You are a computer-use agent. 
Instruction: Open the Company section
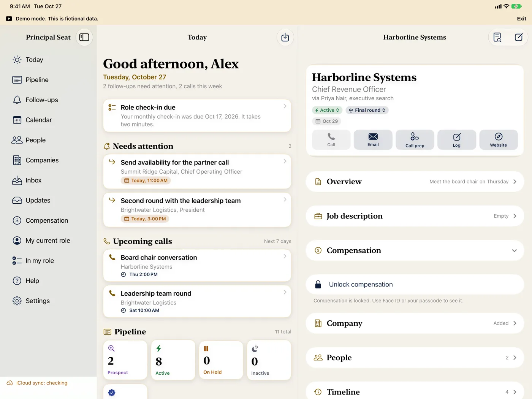point(415,323)
